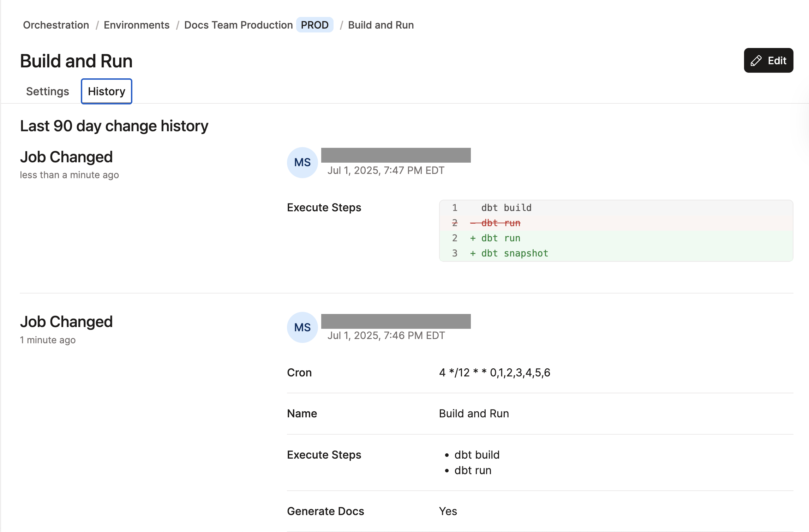Switch to the History tab

click(106, 91)
